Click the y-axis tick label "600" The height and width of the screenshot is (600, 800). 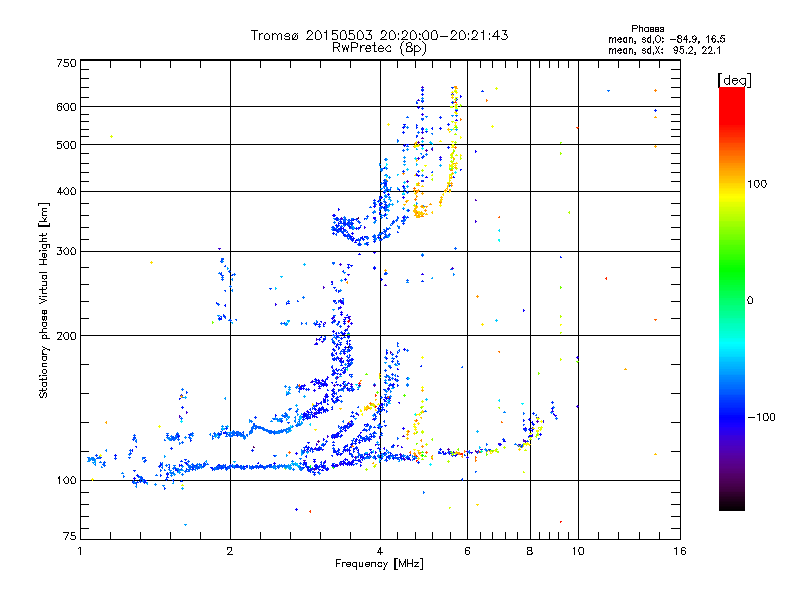pyautogui.click(x=66, y=107)
